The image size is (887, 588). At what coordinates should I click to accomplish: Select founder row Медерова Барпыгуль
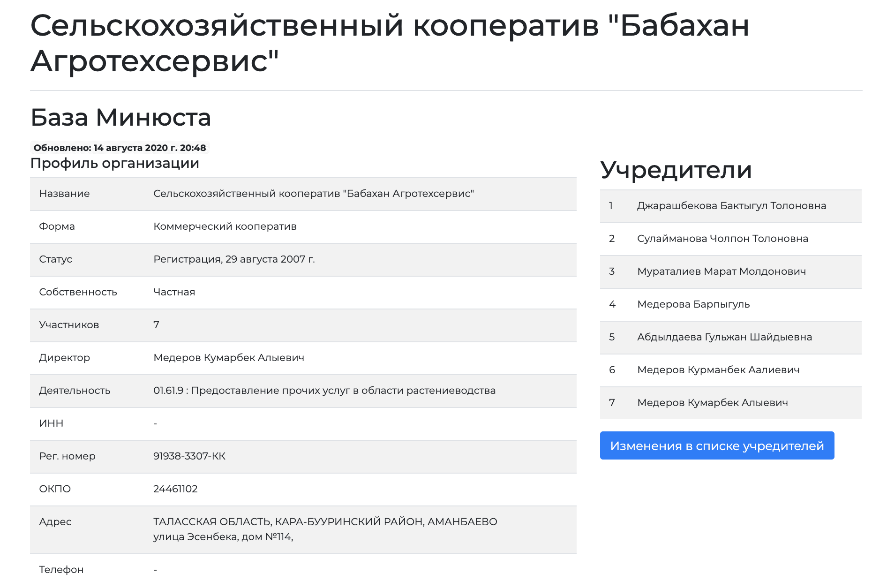[693, 304]
